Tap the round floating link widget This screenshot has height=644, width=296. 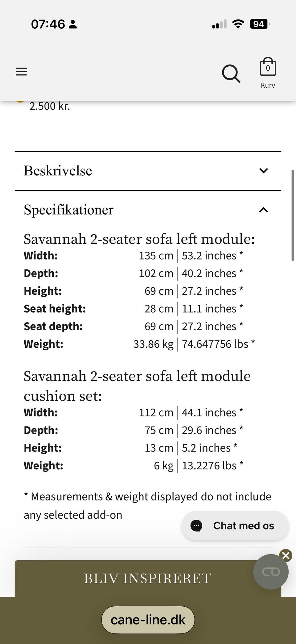click(x=271, y=572)
